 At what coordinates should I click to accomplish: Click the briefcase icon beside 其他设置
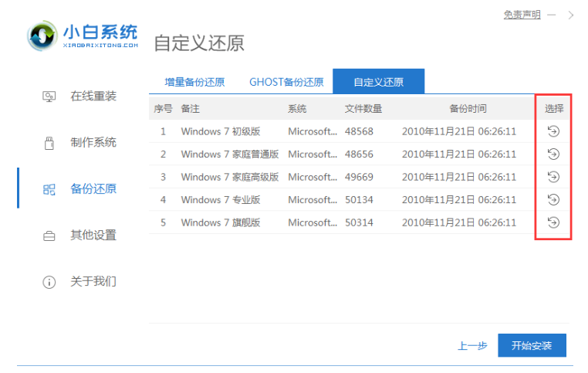(x=49, y=236)
